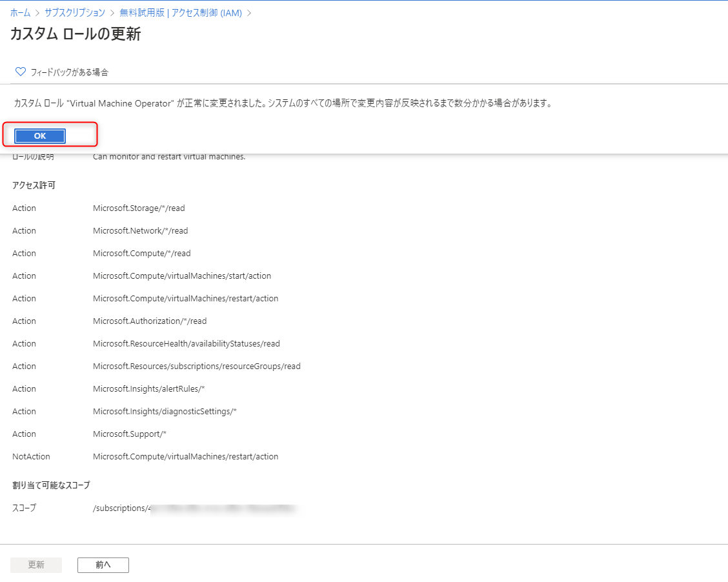
Task: Select Microsoft.Authorization/*/read permission text
Action: click(x=150, y=321)
